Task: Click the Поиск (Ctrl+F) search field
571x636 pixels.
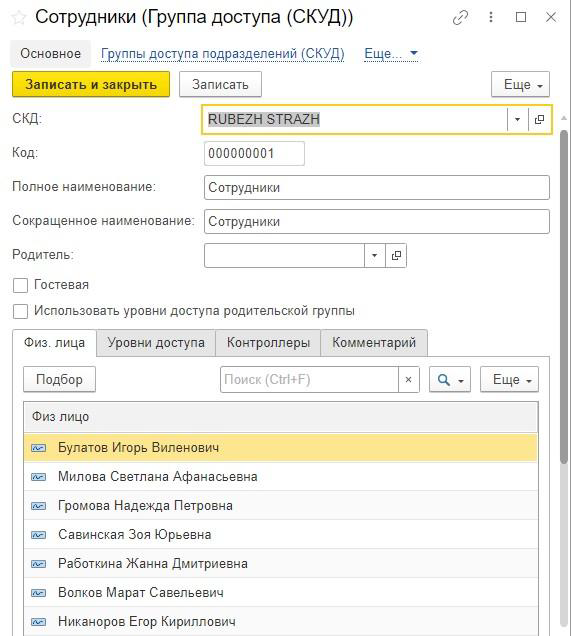Action: tap(309, 380)
